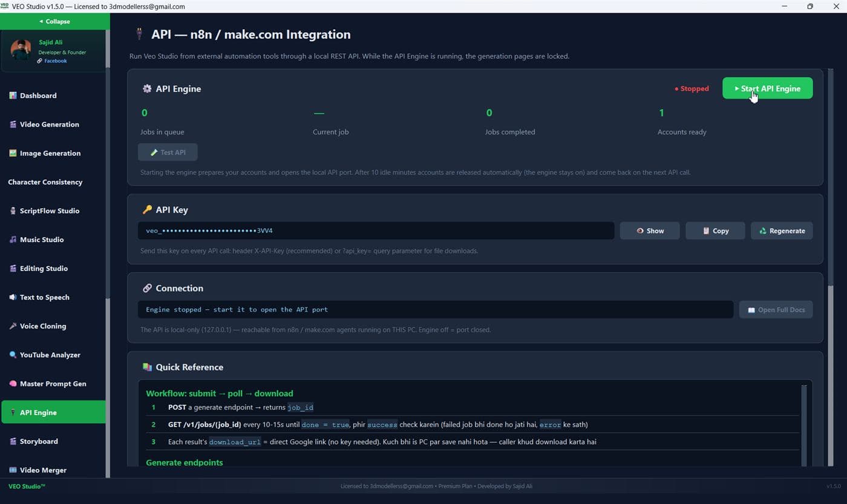Copy the API key
Screen dimensions: 847x504
coord(715,231)
